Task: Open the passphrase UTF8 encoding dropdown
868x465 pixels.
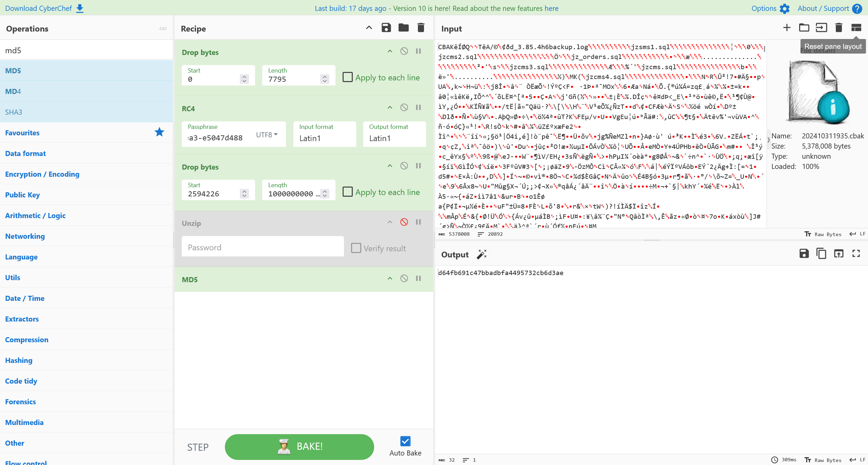Action: pyautogui.click(x=267, y=135)
